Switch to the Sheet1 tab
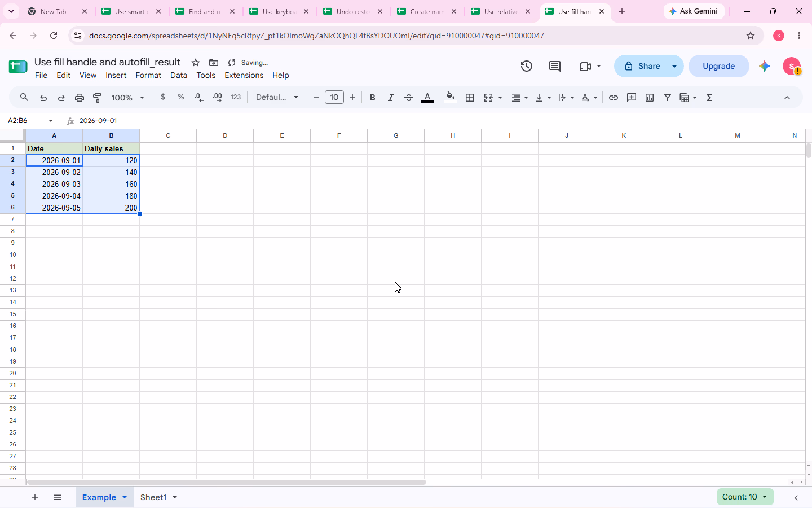The height and width of the screenshot is (508, 812). [153, 497]
